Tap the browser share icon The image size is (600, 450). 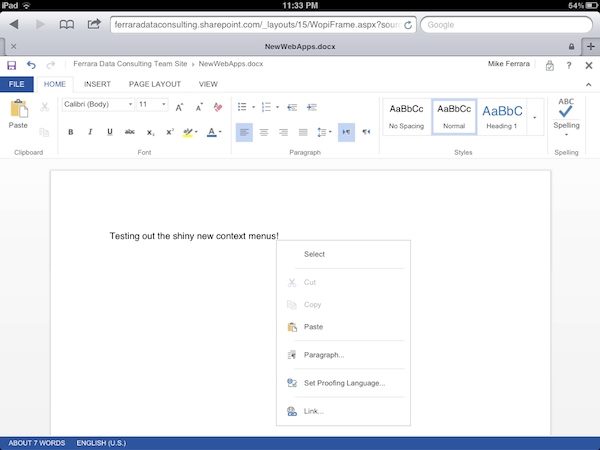tap(94, 24)
